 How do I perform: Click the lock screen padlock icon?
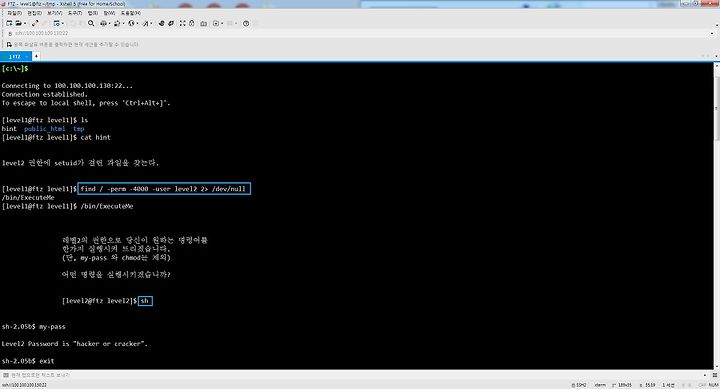192,23
